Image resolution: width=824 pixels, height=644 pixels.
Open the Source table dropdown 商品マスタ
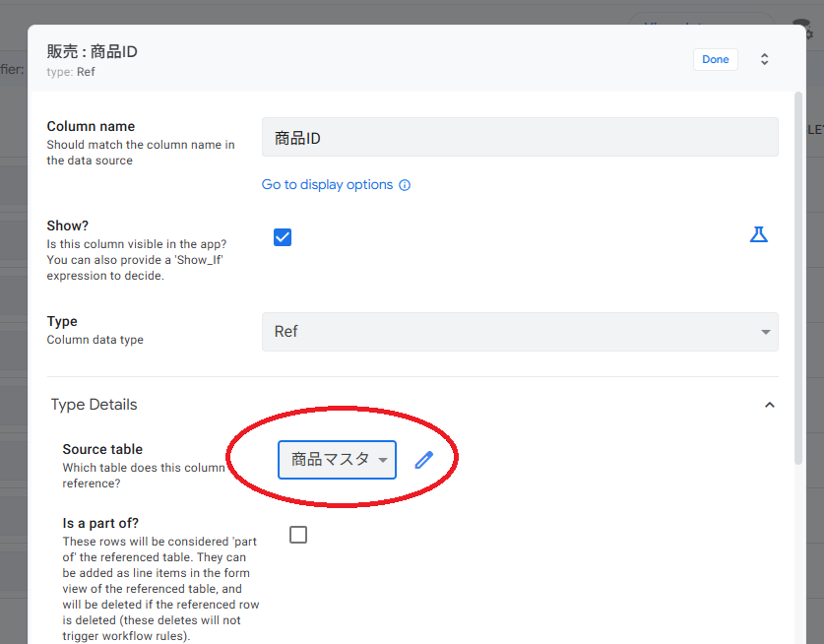pos(337,460)
